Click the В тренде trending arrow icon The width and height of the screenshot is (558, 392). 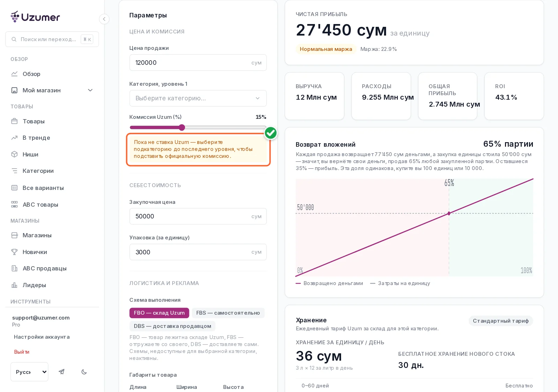pos(14,138)
